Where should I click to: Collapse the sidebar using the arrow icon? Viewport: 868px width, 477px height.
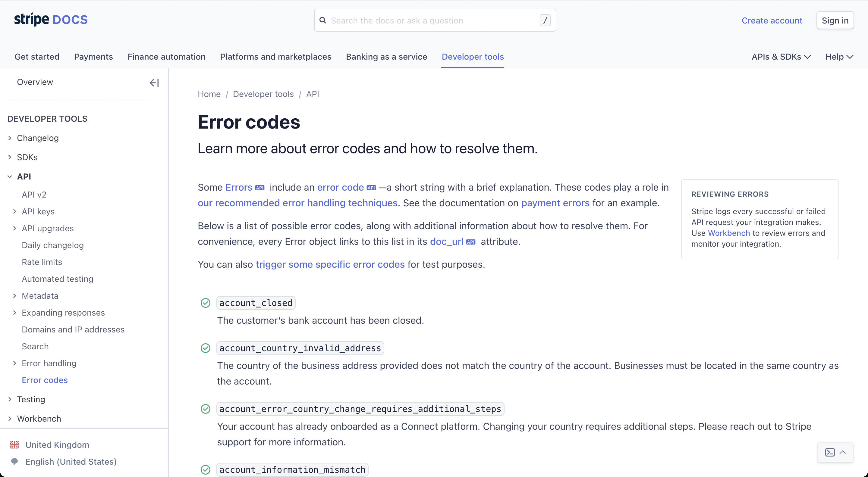tap(154, 83)
